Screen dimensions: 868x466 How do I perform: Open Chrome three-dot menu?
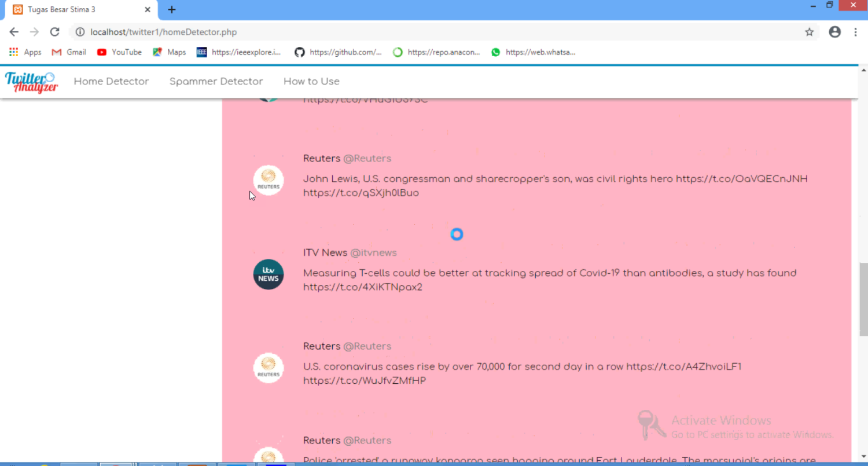coord(855,32)
